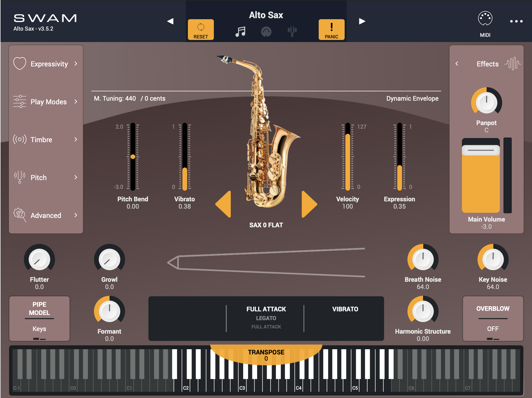Click the Harmonic Structure knob
The width and height of the screenshot is (532, 398).
pyautogui.click(x=423, y=311)
